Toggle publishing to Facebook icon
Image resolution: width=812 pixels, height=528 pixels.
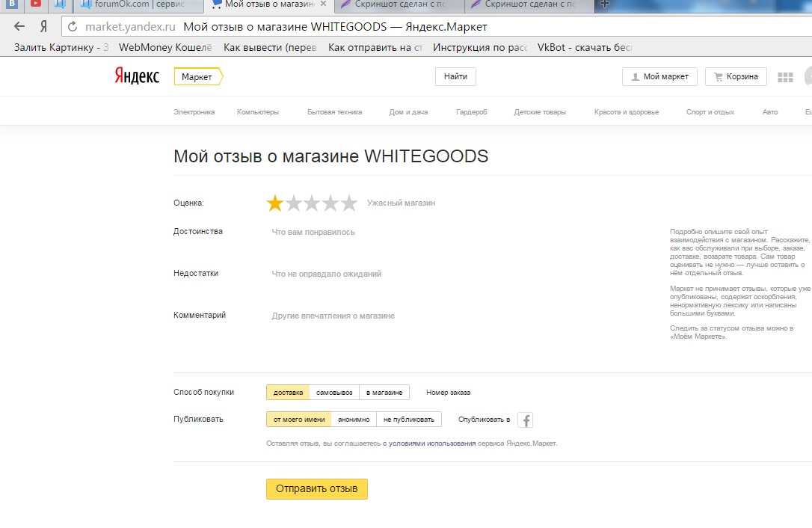[x=525, y=420]
